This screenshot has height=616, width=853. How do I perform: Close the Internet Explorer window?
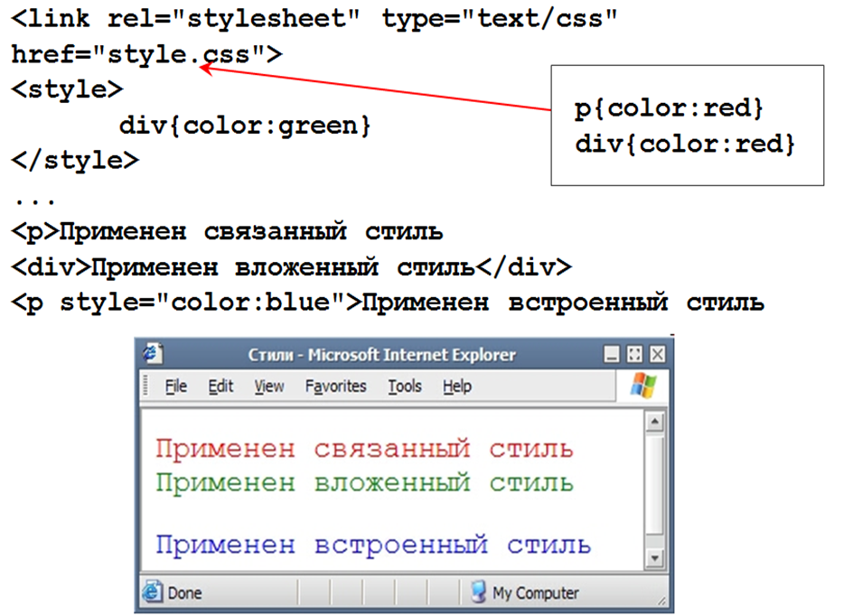coord(657,354)
